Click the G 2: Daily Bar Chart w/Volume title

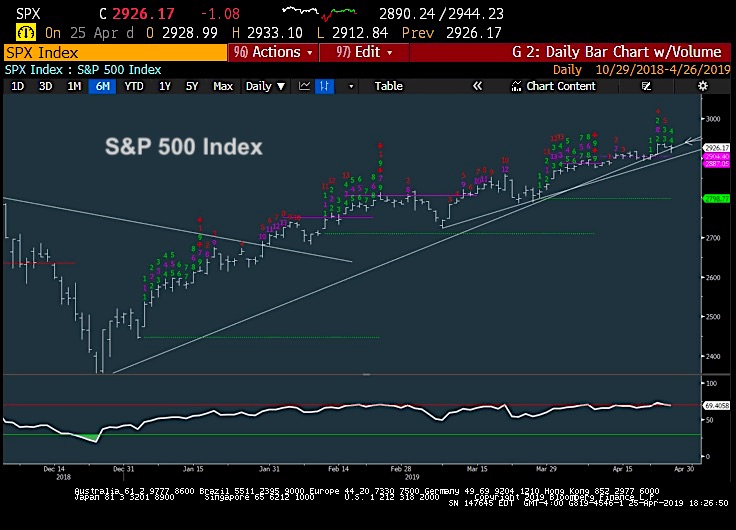tap(616, 52)
